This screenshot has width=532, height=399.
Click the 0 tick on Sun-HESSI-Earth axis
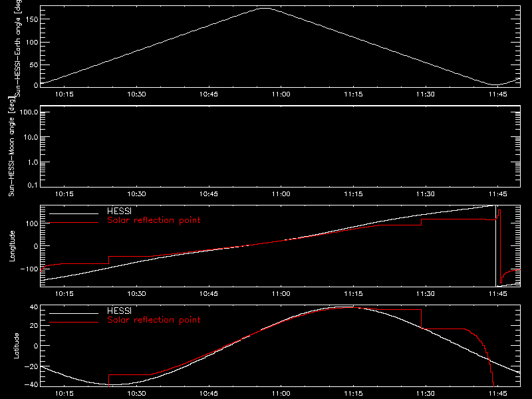click(37, 85)
